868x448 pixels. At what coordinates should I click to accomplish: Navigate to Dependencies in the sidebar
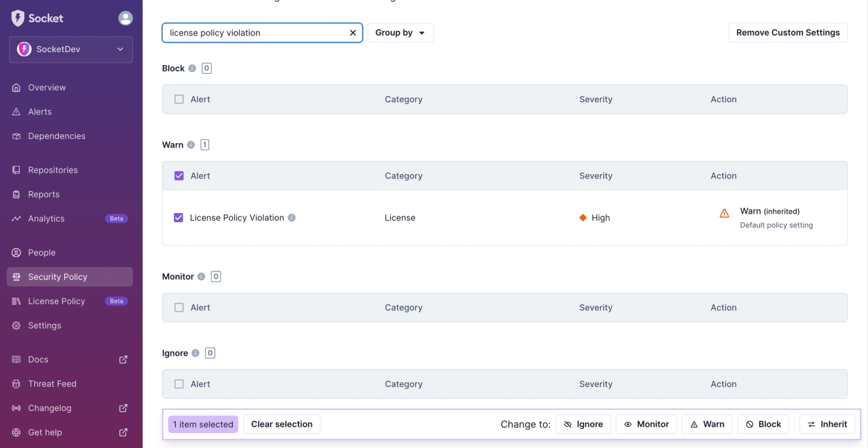pyautogui.click(x=56, y=136)
